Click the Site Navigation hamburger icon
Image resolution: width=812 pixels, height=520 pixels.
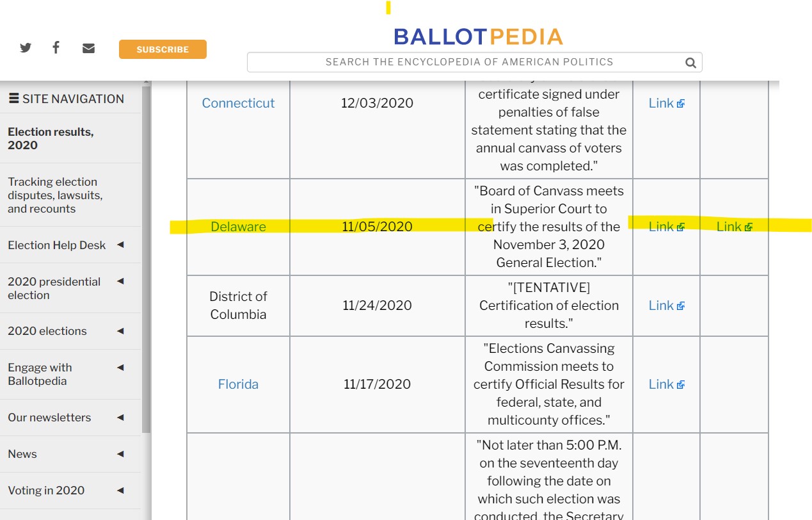click(13, 99)
